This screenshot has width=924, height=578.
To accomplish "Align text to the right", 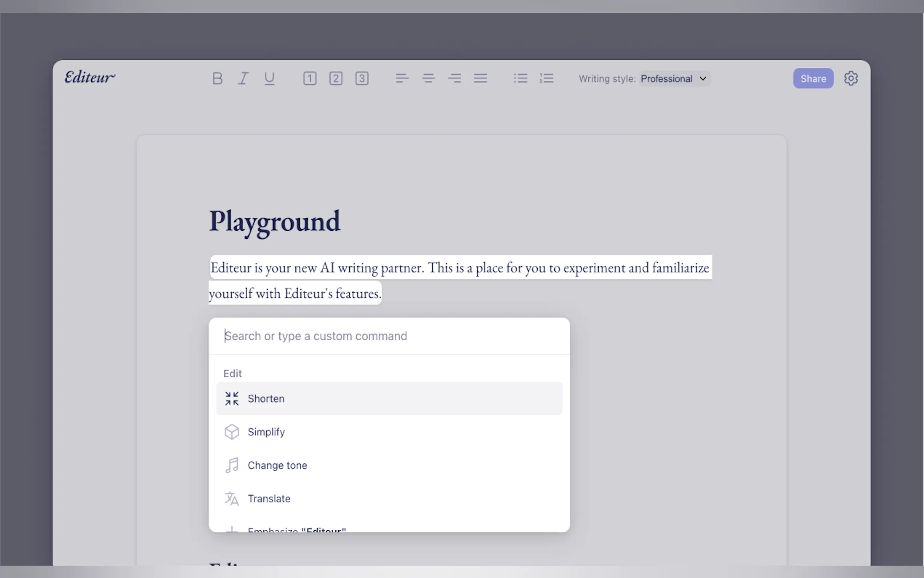I will tap(454, 78).
